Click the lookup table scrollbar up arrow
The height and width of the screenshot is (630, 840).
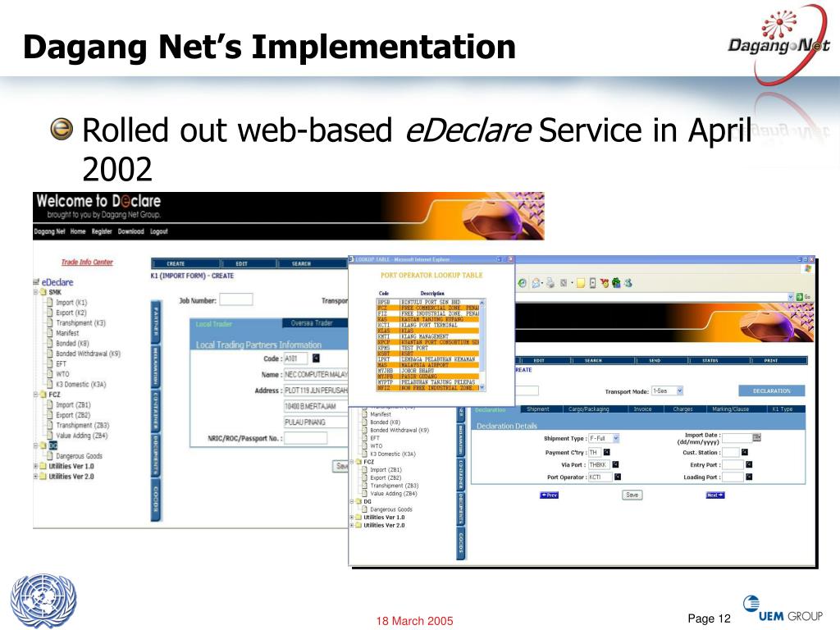pos(482,303)
